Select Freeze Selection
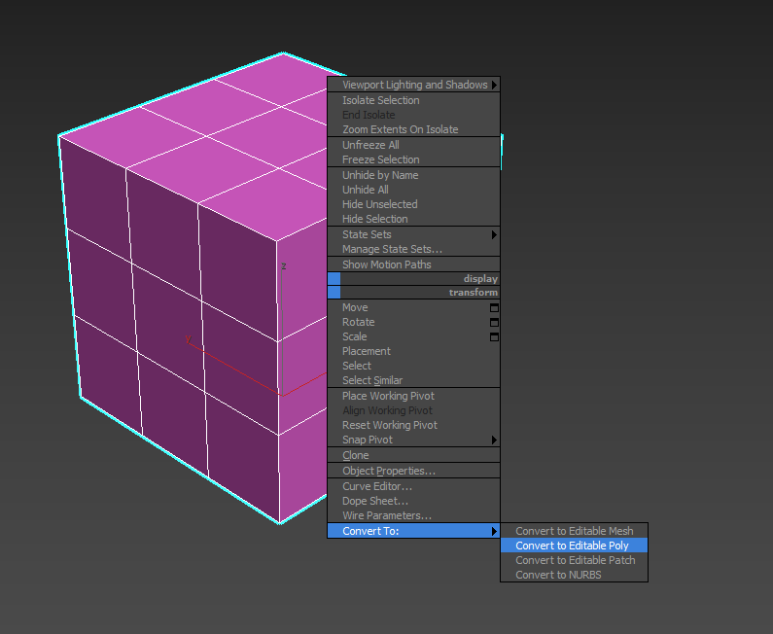Viewport: 773px width, 634px height. click(x=414, y=160)
